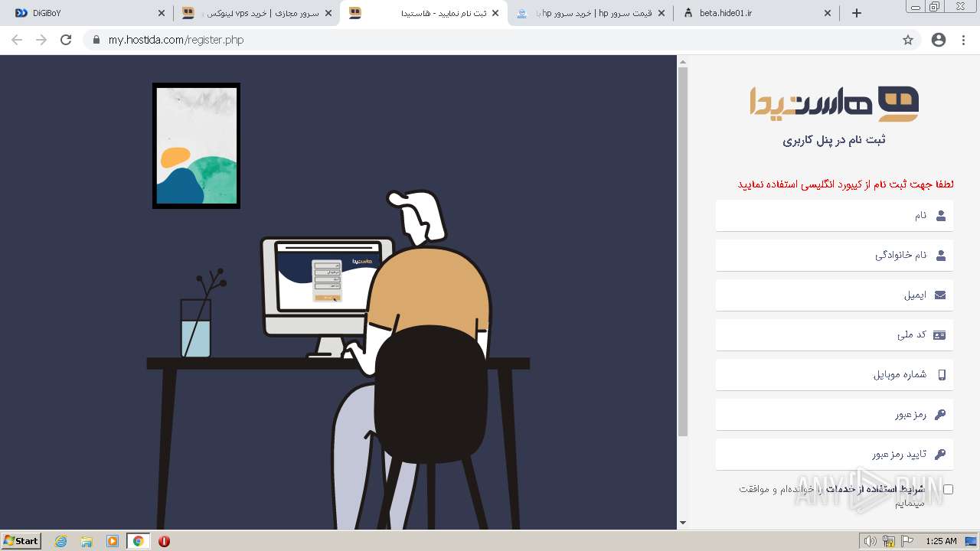Click the framed painting in illustration

click(x=196, y=145)
